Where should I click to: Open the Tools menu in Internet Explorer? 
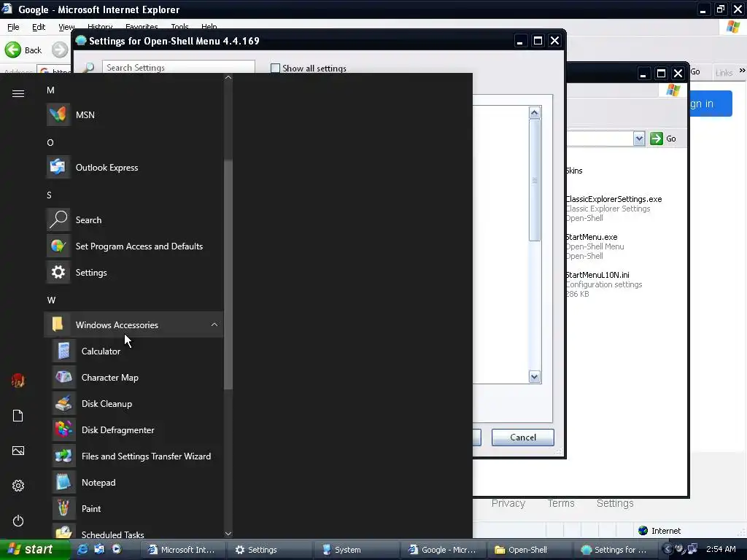179,27
